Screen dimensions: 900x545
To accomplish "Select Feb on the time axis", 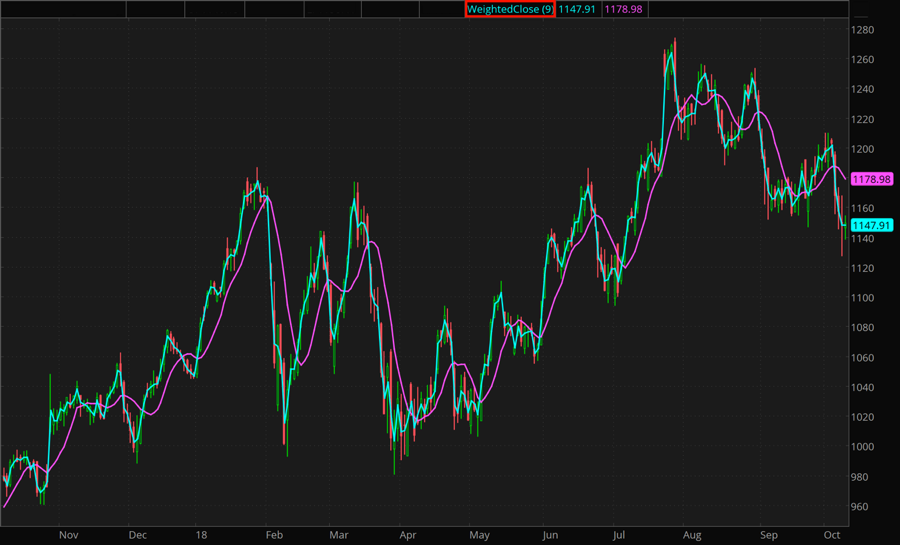I will (272, 535).
